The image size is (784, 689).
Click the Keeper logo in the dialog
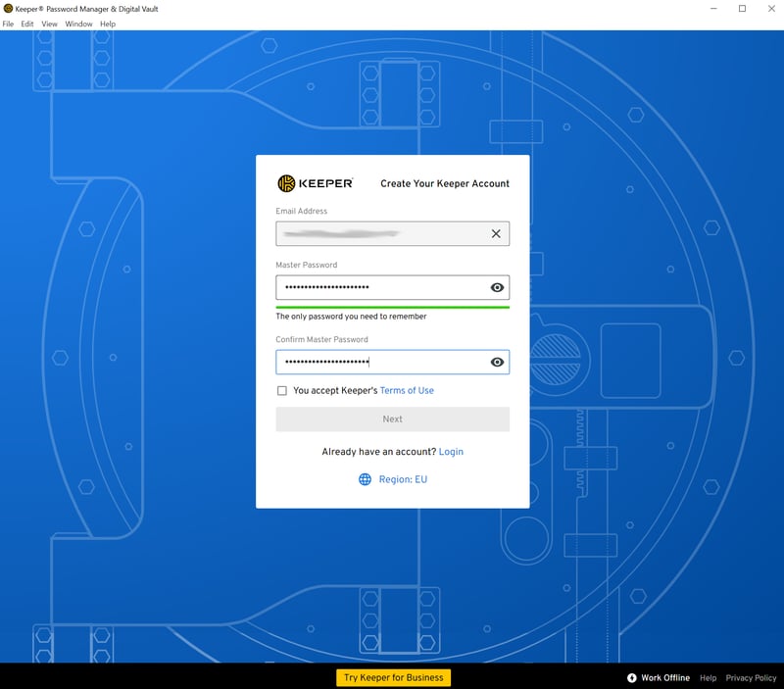(x=315, y=183)
